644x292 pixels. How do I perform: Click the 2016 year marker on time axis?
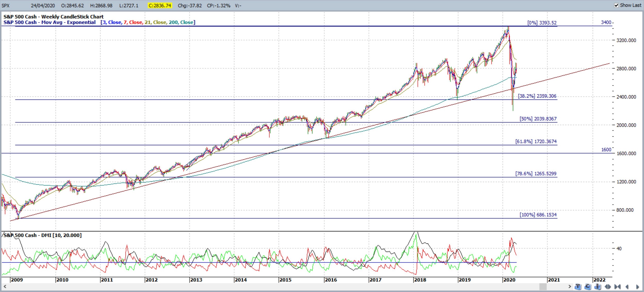coord(331,280)
